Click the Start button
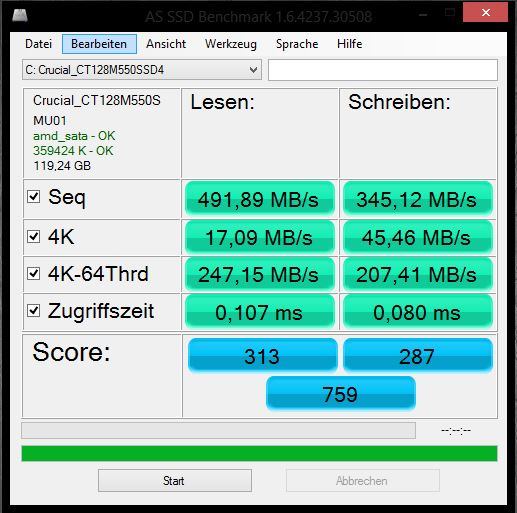Screen dimensions: 517x513 [175, 481]
